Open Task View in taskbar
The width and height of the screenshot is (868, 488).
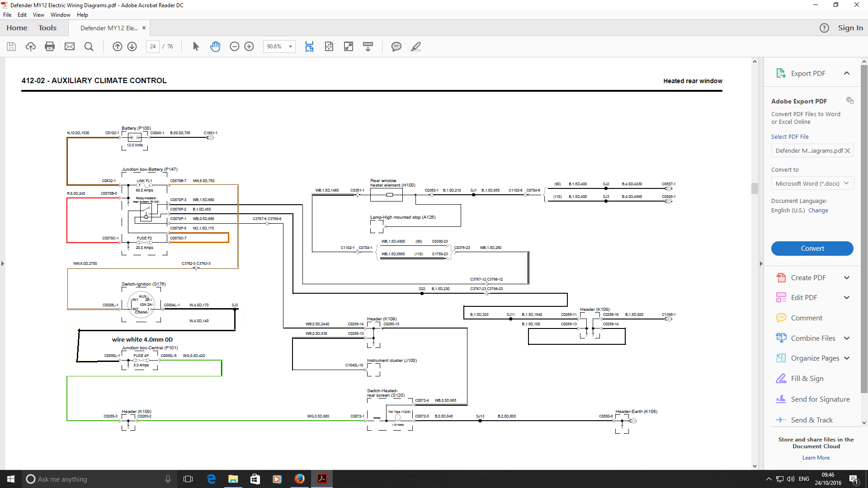[188, 479]
